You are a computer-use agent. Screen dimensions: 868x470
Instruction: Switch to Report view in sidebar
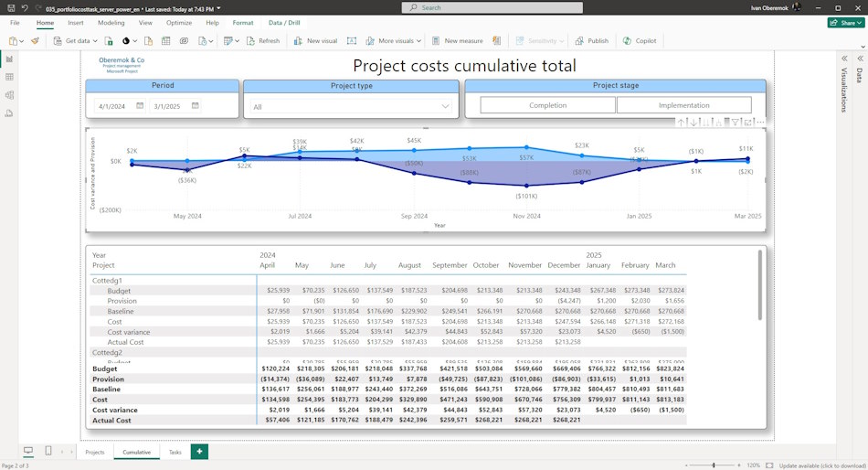tap(9, 59)
